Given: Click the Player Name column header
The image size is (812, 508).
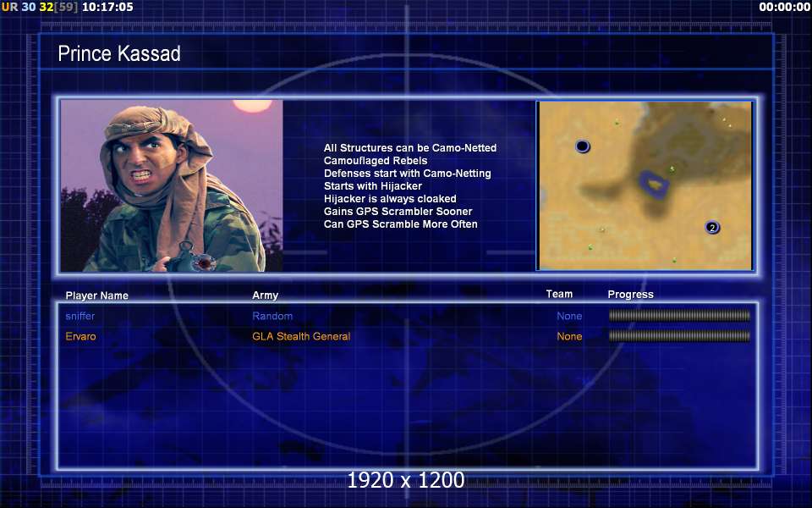Looking at the screenshot, I should click(96, 295).
